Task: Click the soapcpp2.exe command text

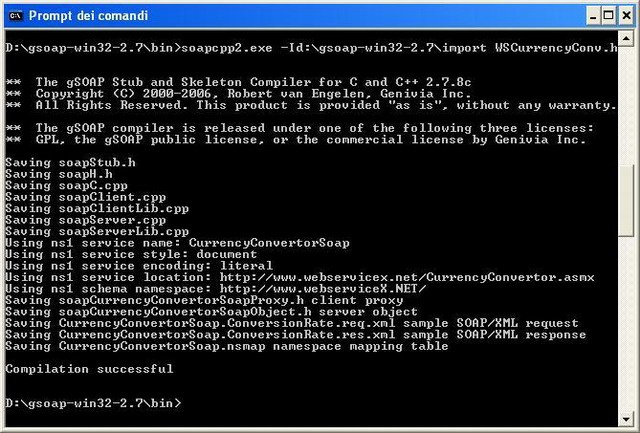Action: coord(227,48)
